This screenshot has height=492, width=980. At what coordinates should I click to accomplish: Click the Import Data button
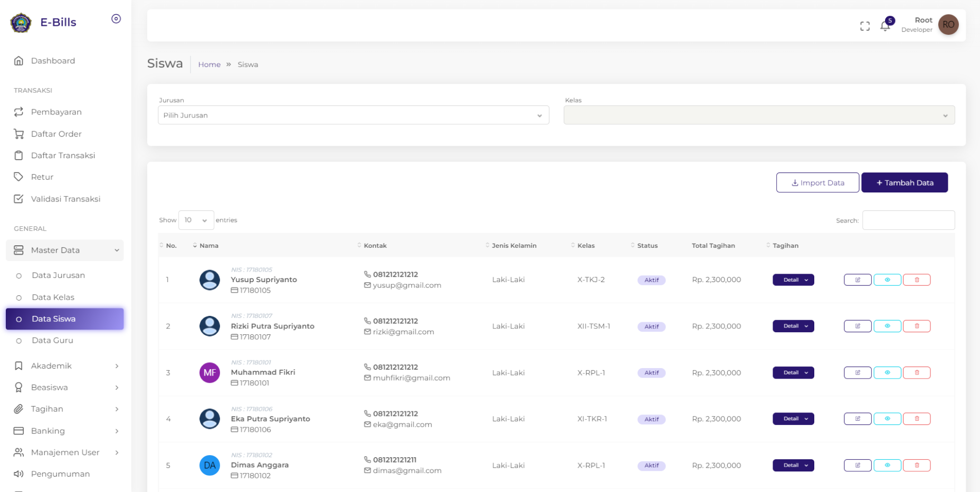tap(817, 183)
